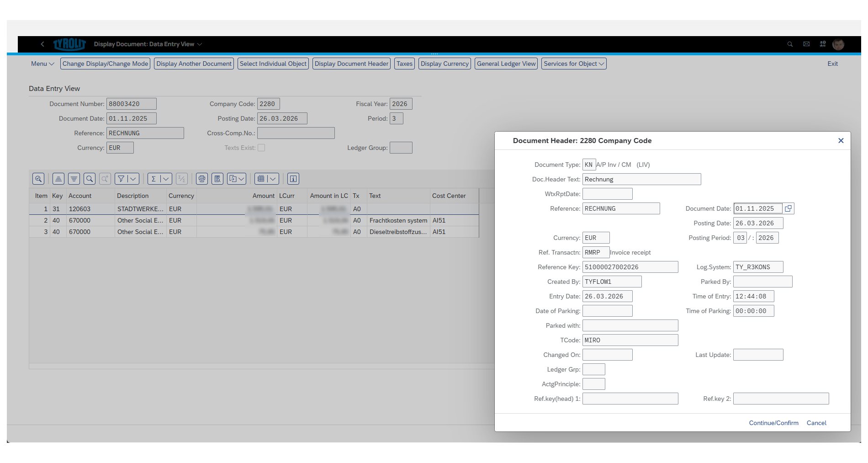868x463 pixels.
Task: Open the envelope notifications icon in header
Action: pyautogui.click(x=806, y=44)
